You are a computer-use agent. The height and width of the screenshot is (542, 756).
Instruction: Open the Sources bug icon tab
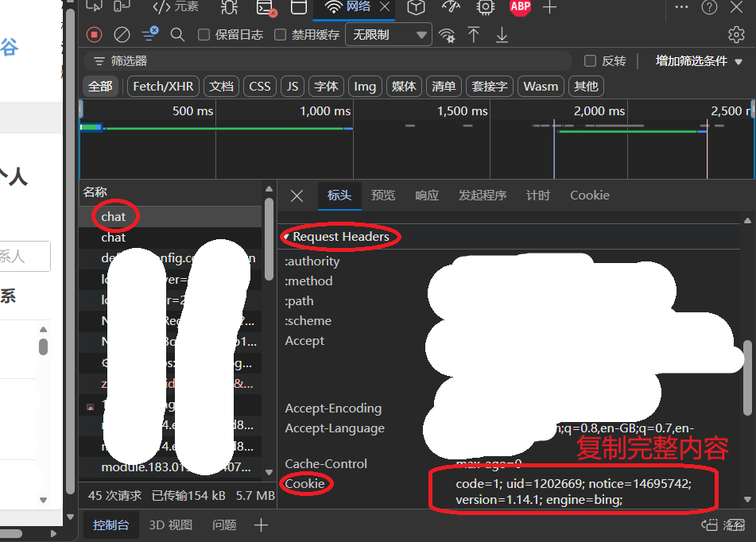tap(229, 6)
